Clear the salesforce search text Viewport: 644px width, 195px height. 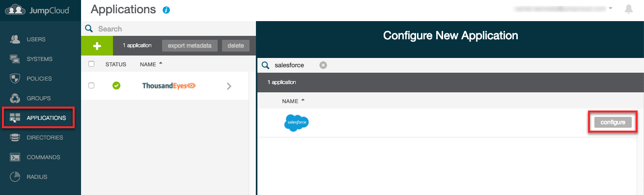[323, 65]
